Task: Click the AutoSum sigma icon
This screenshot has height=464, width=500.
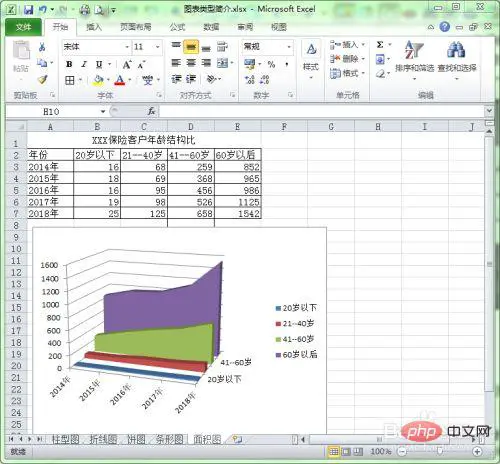Action: pyautogui.click(x=380, y=45)
